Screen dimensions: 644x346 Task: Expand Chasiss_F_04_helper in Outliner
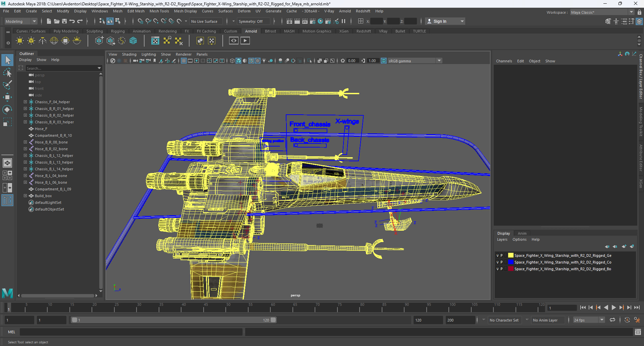[x=25, y=102]
